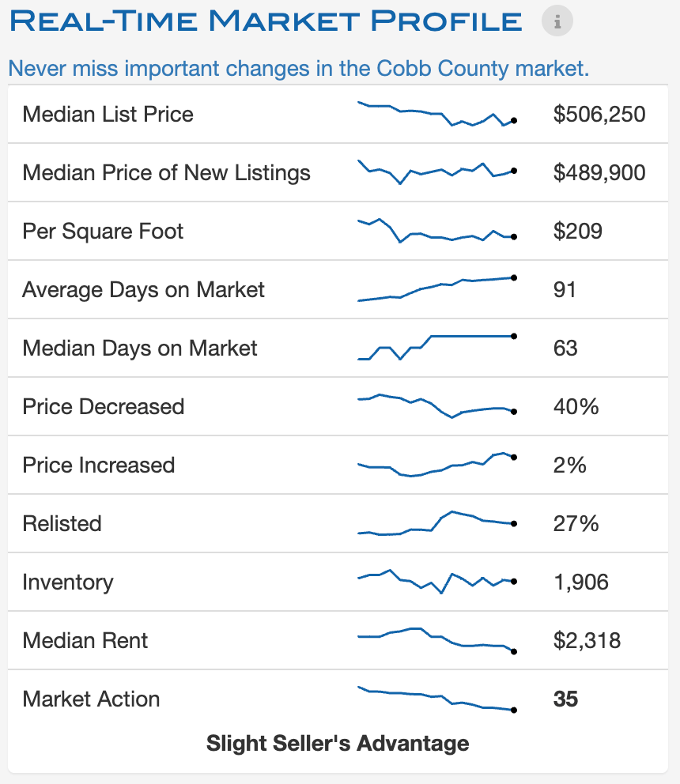Click the Price Decreased trend line
The height and width of the screenshot is (784, 680).
coord(436,406)
